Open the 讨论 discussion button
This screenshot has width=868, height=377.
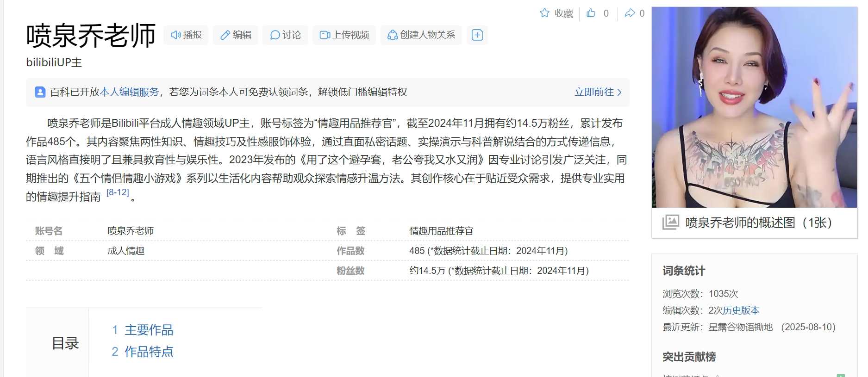285,35
